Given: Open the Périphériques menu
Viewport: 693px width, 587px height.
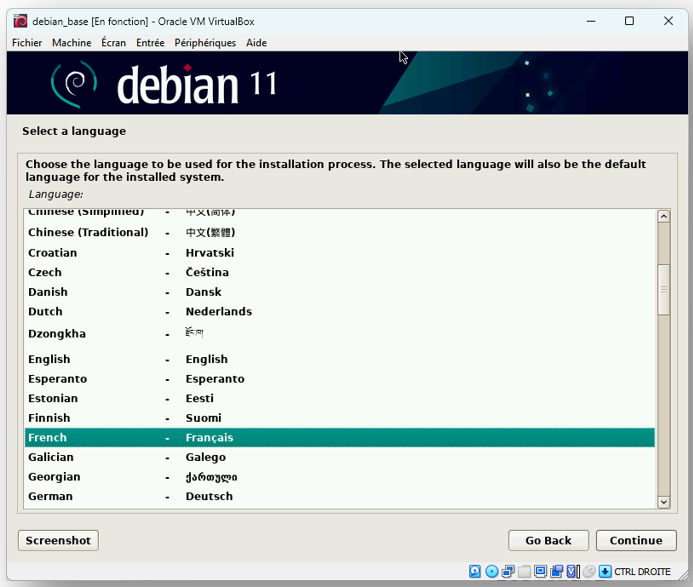Looking at the screenshot, I should tap(205, 43).
